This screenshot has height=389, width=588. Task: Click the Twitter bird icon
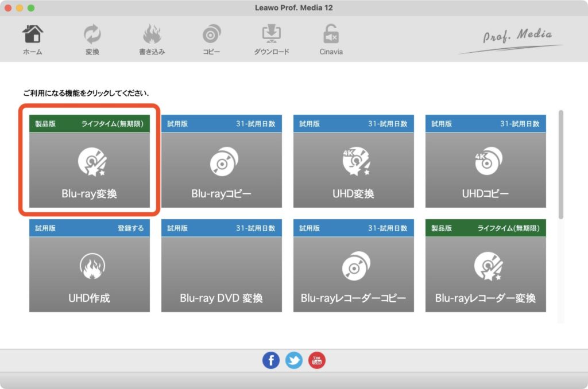293,360
